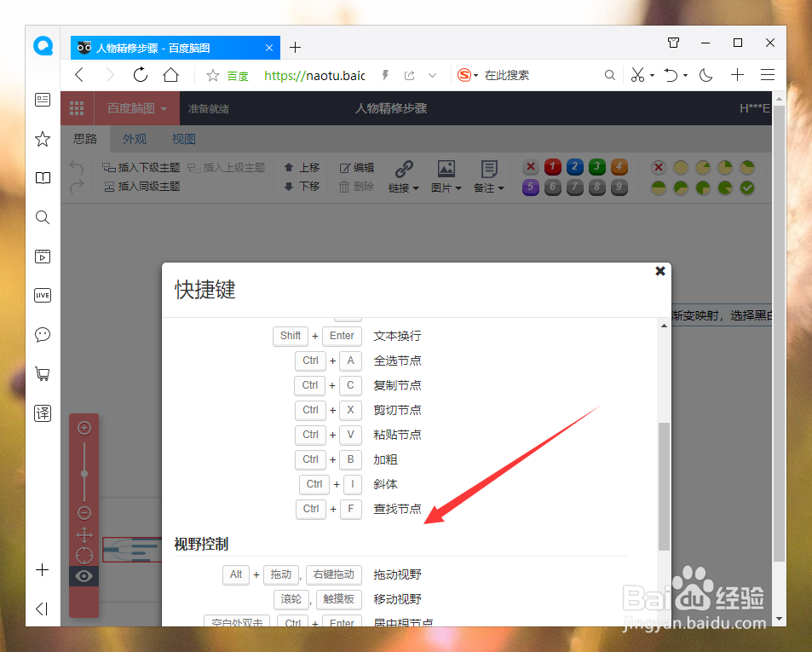Enable night mode via the moon icon

705,75
